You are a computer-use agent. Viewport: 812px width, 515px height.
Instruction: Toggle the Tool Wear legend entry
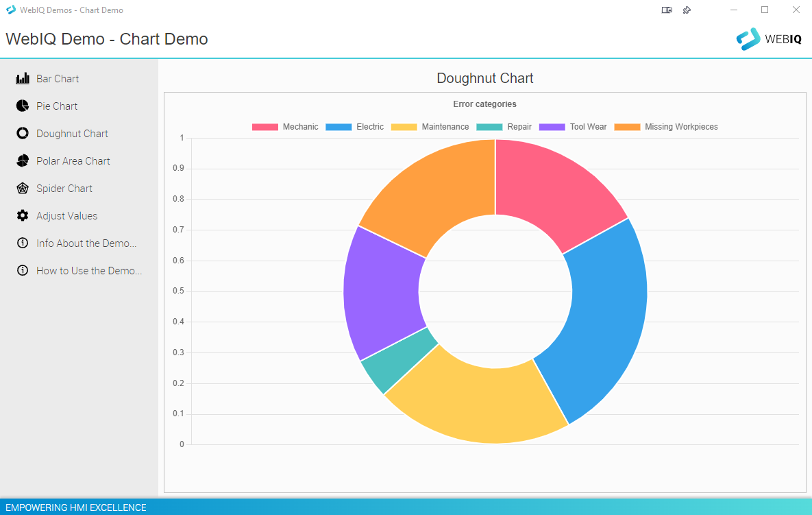click(573, 127)
